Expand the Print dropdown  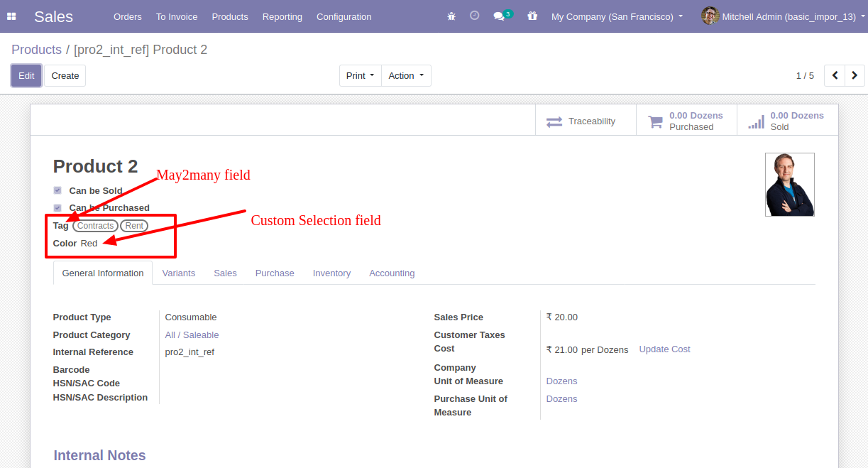point(360,76)
